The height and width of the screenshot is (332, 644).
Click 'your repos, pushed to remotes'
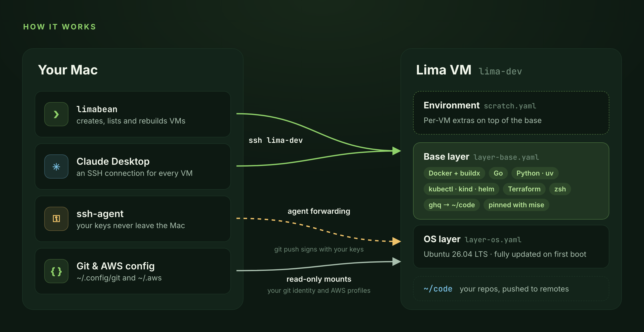pyautogui.click(x=514, y=289)
